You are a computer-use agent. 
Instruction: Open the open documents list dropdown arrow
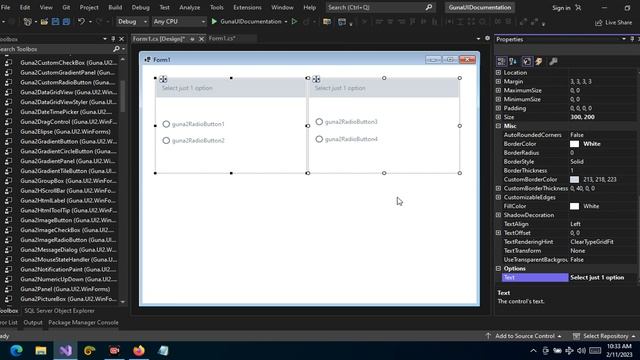(x=478, y=39)
